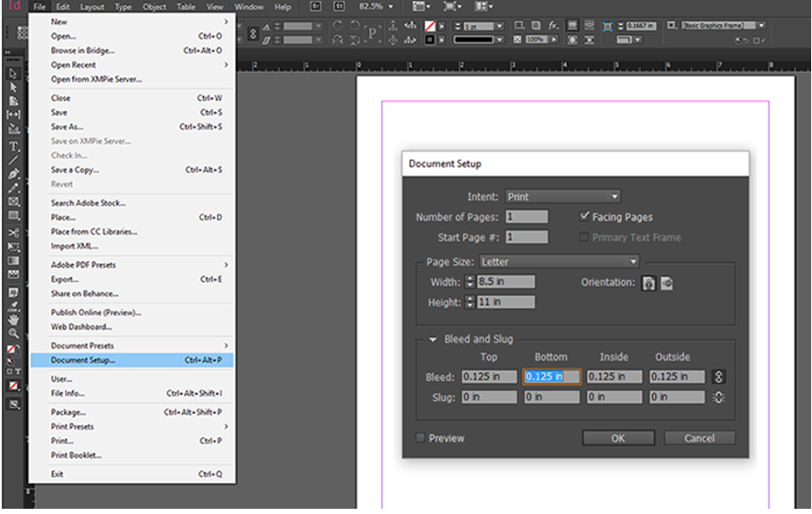Click Export in the File menu
Screen dimensions: 812x514
tap(64, 280)
